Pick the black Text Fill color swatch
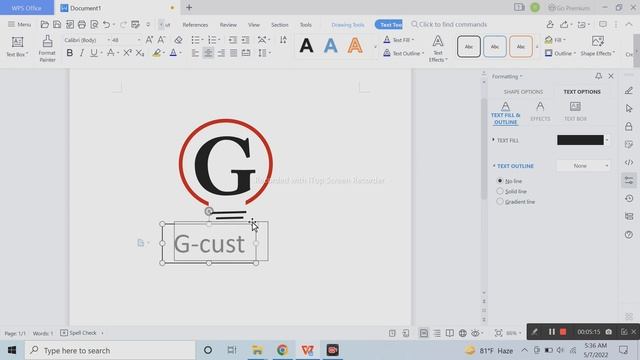Viewport: 640px width, 360px height. 580,140
